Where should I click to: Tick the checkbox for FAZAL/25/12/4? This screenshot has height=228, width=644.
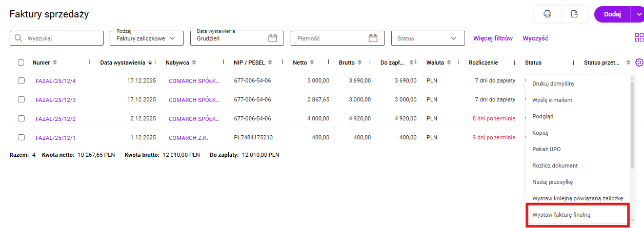pyautogui.click(x=21, y=80)
